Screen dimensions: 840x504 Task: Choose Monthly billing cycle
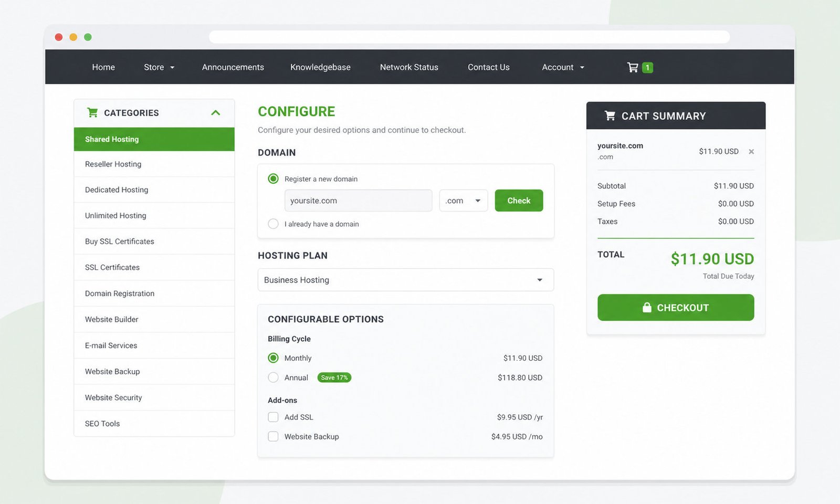pyautogui.click(x=273, y=358)
